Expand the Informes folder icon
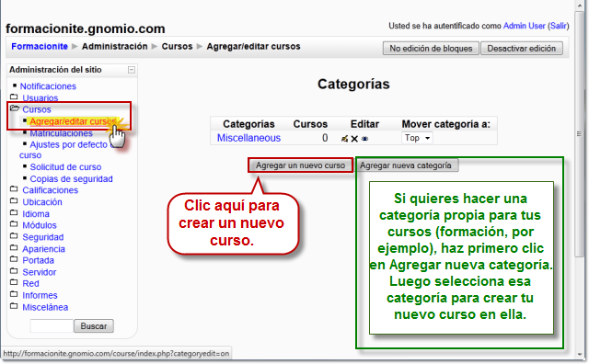Screen dimensions: 589x364 click(x=14, y=294)
